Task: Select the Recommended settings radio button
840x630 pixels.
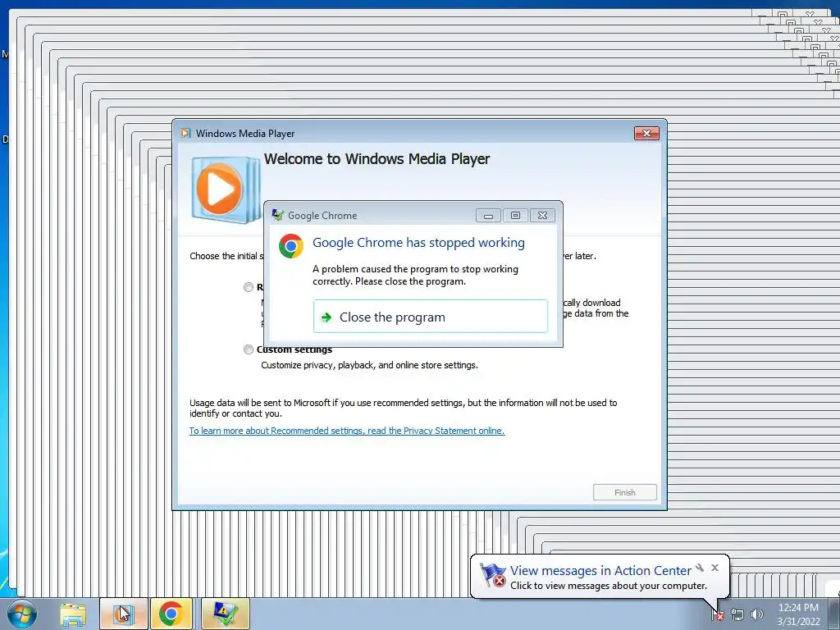Action: coord(248,287)
